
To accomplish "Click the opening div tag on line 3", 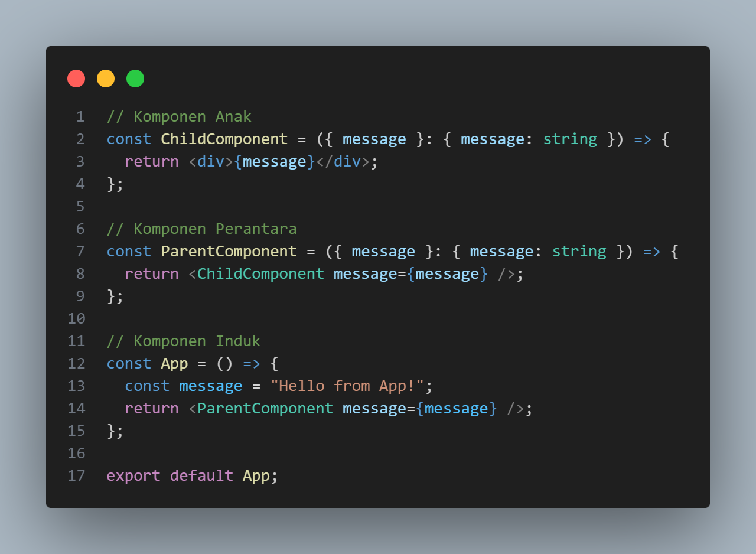I will tap(211, 162).
